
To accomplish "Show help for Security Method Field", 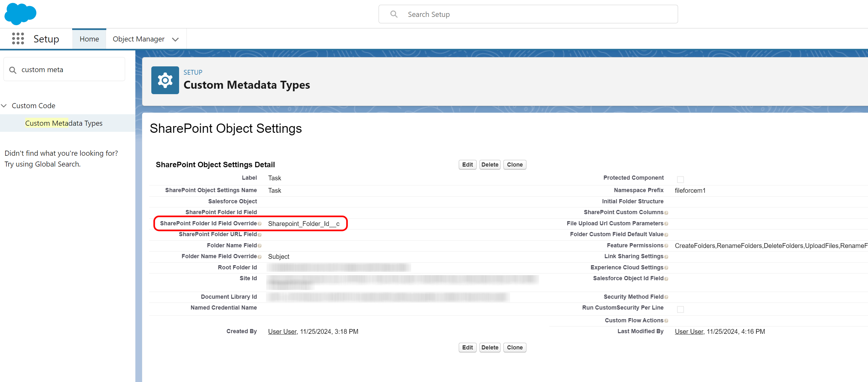I will 666,297.
